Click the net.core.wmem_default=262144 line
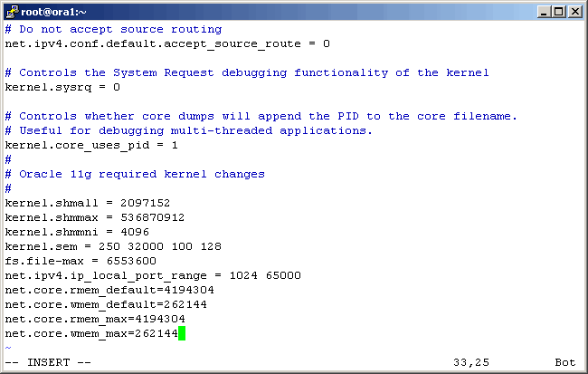588x374 pixels. coord(106,304)
